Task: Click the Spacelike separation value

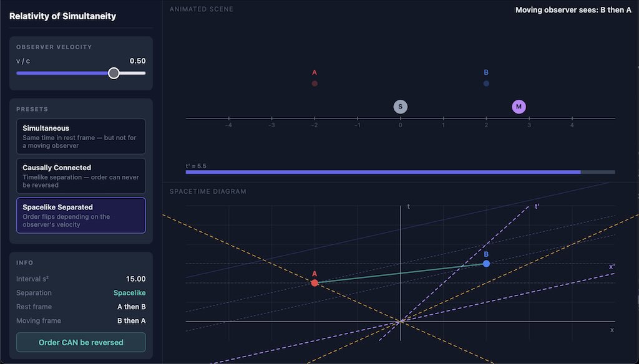Action: click(x=129, y=293)
